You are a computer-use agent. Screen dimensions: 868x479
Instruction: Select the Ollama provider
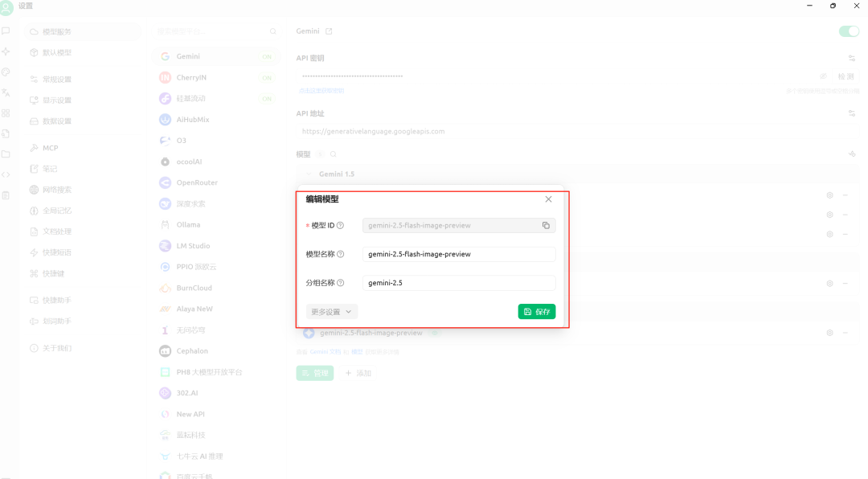pos(216,225)
